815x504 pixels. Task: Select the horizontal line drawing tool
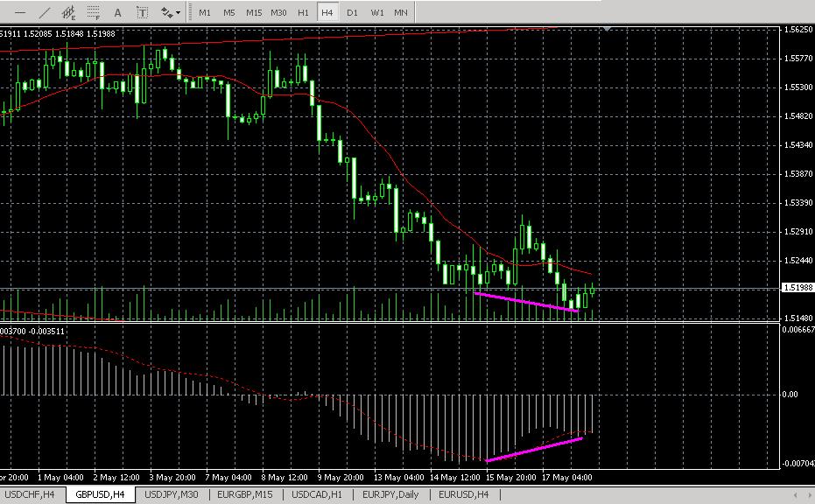[x=20, y=13]
